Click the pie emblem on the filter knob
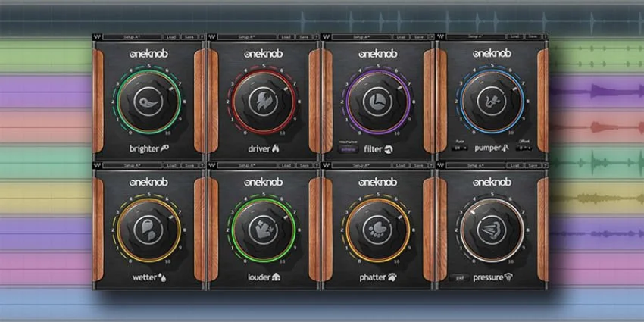This screenshot has width=644, height=322. (378, 102)
